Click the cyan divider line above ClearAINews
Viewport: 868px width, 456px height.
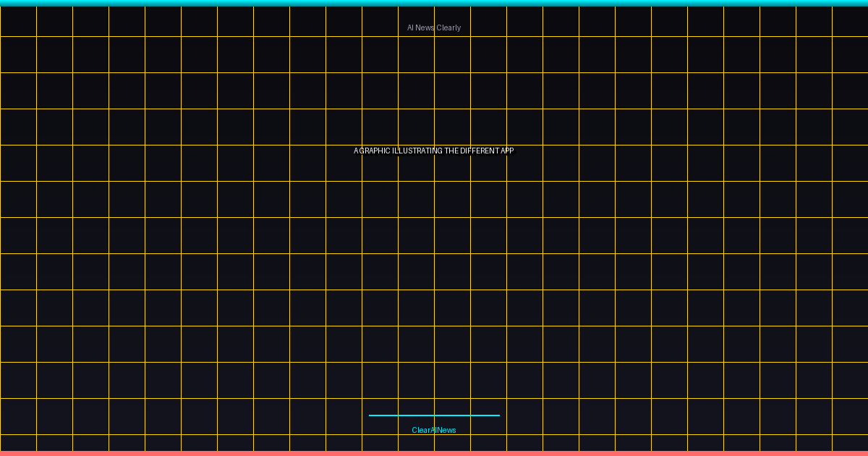pyautogui.click(x=434, y=415)
